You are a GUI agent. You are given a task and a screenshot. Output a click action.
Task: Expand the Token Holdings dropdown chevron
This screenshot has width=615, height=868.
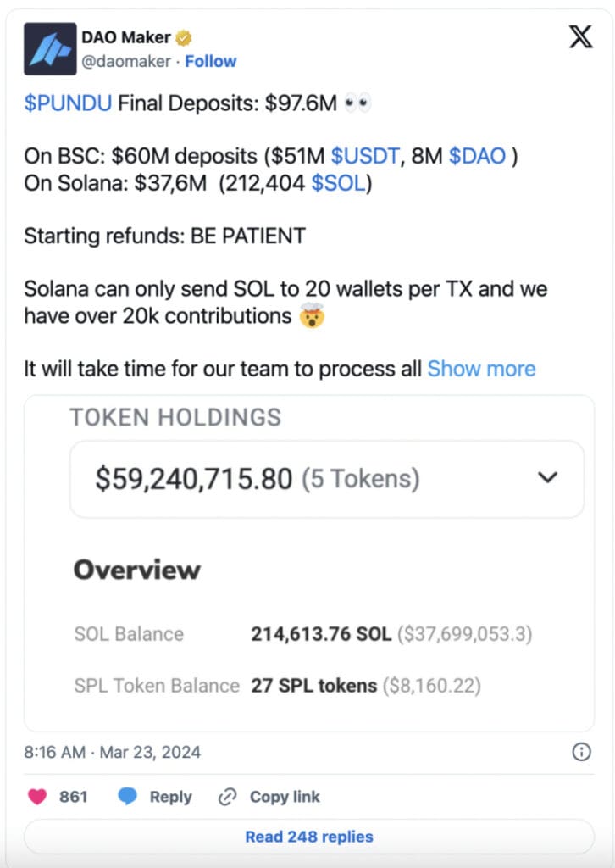(x=548, y=477)
